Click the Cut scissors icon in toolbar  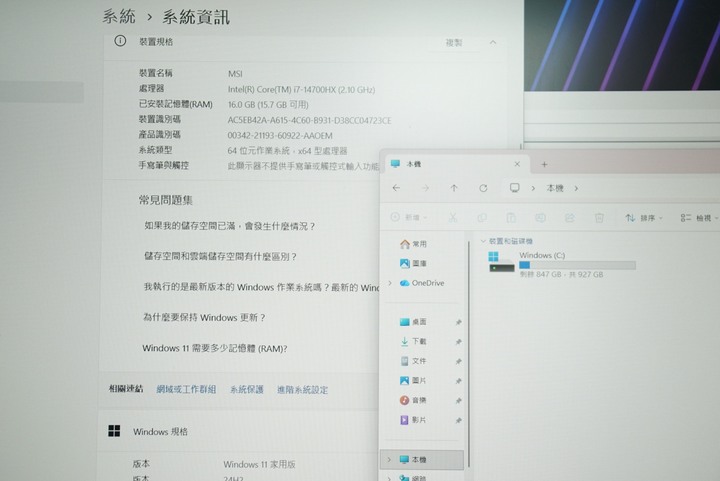452,217
